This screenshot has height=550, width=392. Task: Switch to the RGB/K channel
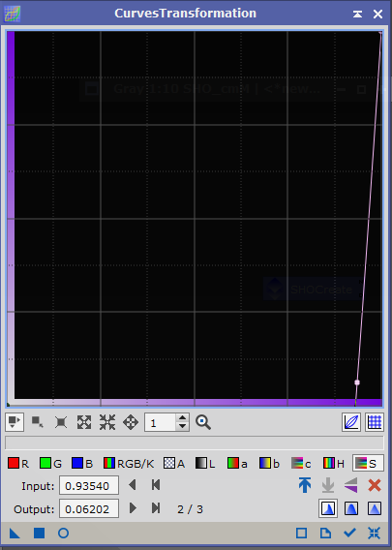coord(129,464)
